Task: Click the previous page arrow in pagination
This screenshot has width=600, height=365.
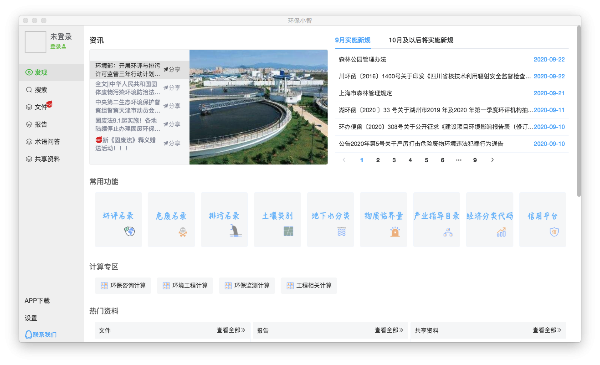Action: 344,160
